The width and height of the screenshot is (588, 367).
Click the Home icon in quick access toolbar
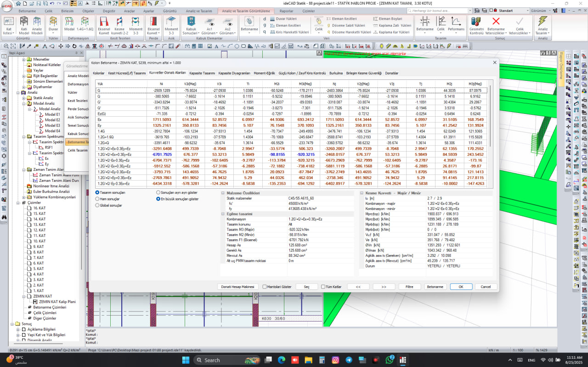18,3
